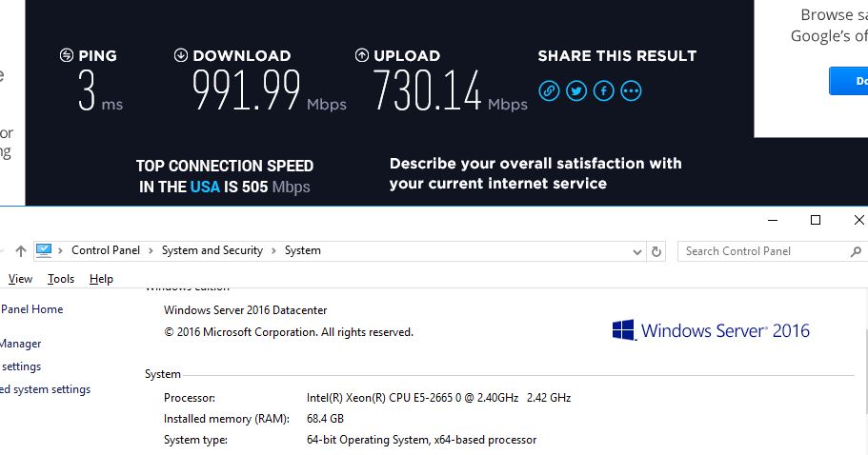The image size is (868, 455).
Task: Click the computer icon in address bar
Action: [44, 250]
